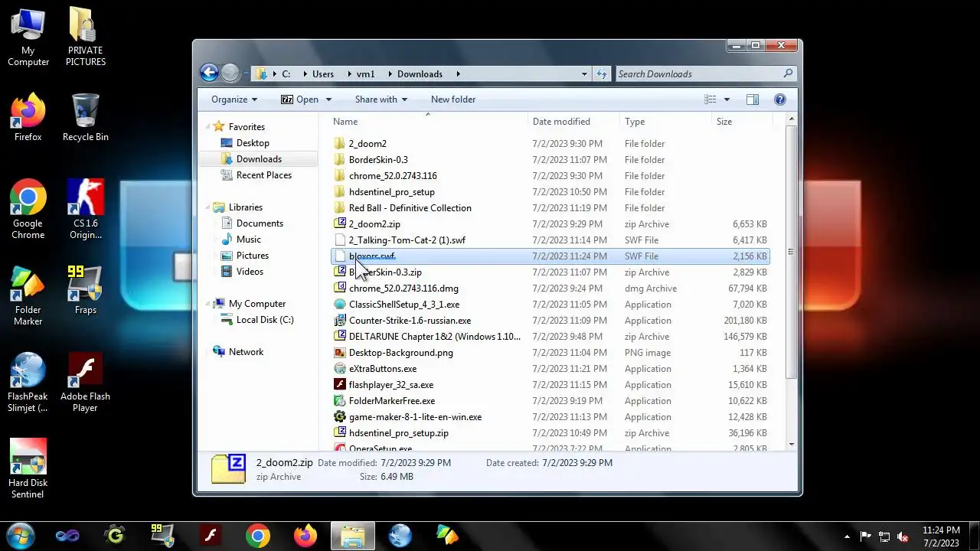
Task: Open Documents library in sidebar
Action: click(x=260, y=223)
